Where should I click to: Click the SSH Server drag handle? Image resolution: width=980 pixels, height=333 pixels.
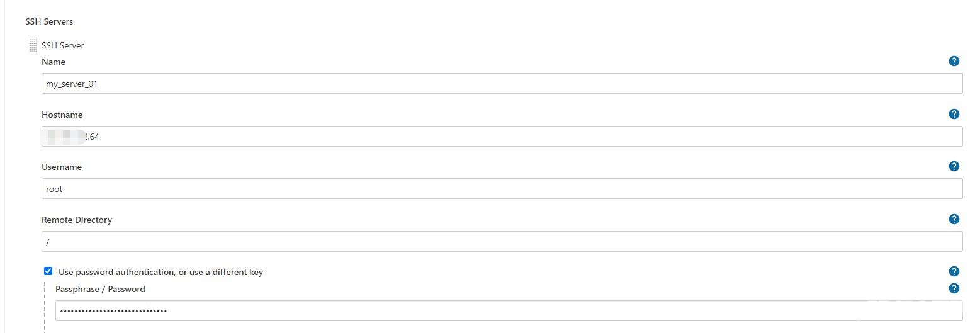[33, 45]
